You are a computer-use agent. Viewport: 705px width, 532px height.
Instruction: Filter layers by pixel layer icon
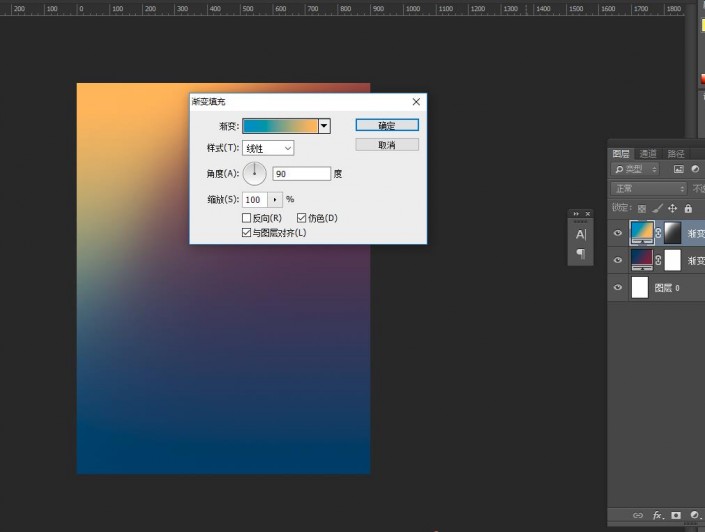point(678,169)
